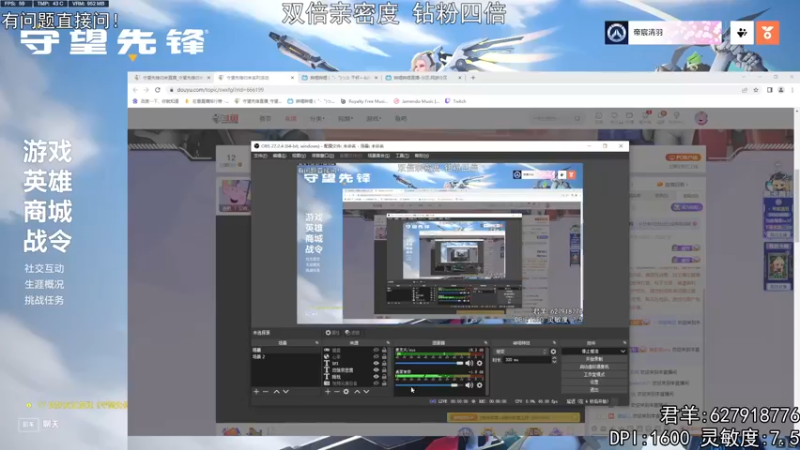Open OBS 视图 menu
This screenshot has height=450, width=800.
click(x=298, y=156)
